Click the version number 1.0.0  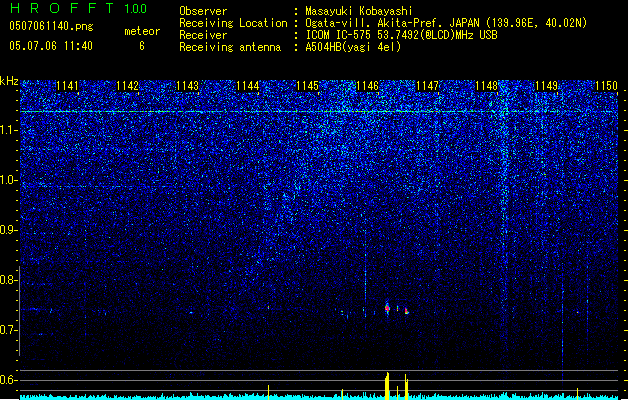136,9
